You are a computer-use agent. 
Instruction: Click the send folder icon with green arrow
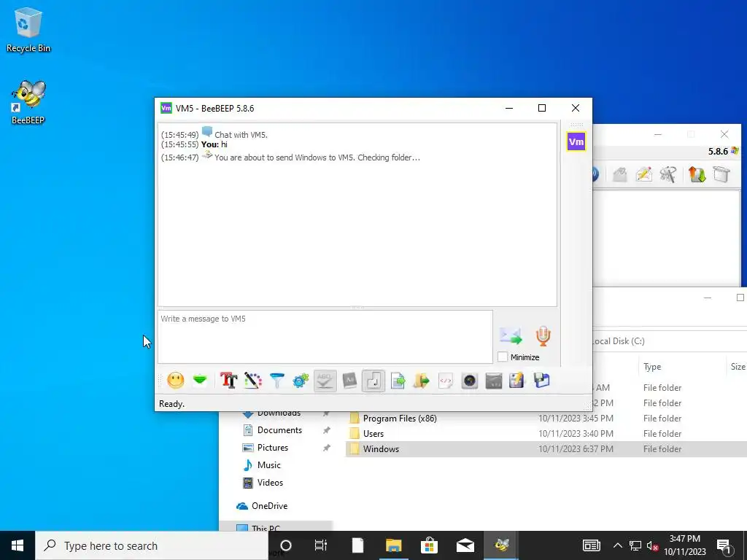422,381
